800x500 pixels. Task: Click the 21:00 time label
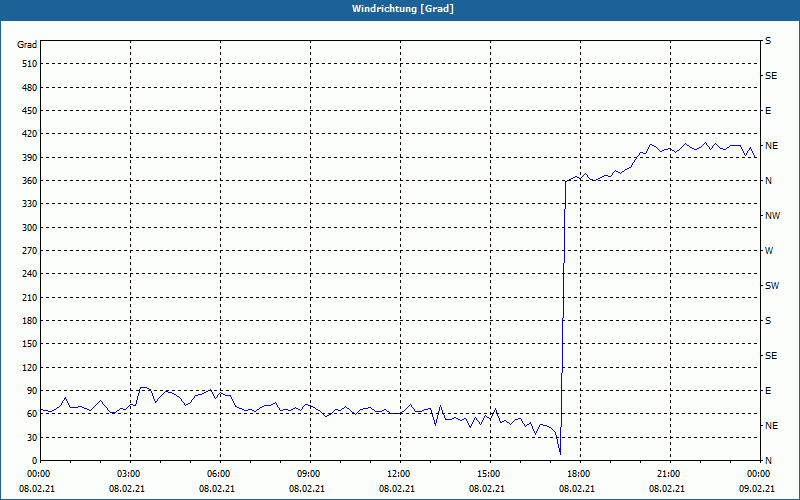(667, 474)
